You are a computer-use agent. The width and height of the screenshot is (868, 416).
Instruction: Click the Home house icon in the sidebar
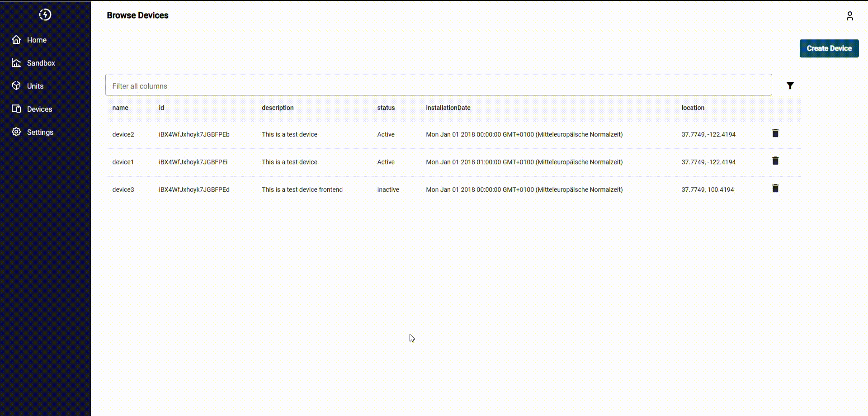tap(16, 40)
